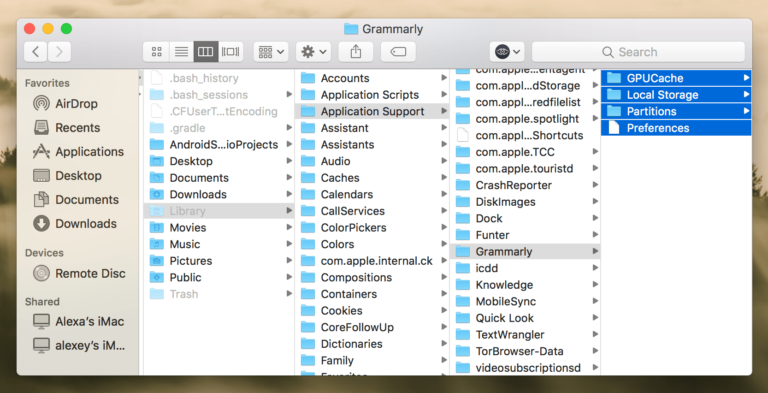Select the Preferences file in Grammarly
Viewport: 768px width, 393px height.
point(676,128)
